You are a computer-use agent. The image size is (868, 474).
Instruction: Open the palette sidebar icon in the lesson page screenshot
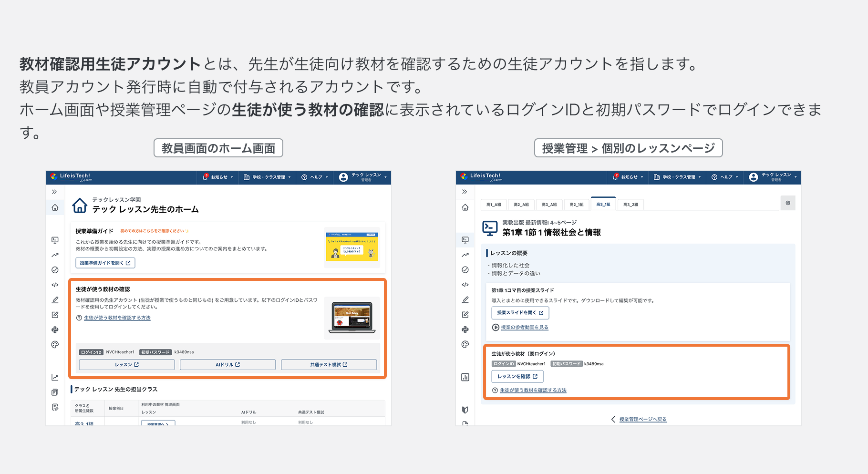coord(465,344)
